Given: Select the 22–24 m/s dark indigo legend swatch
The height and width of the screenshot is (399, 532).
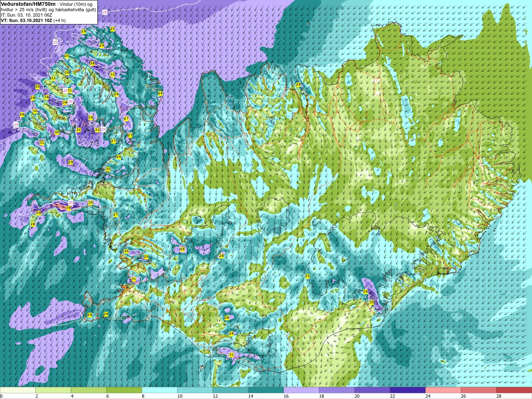Looking at the screenshot, I should pyautogui.click(x=408, y=390).
